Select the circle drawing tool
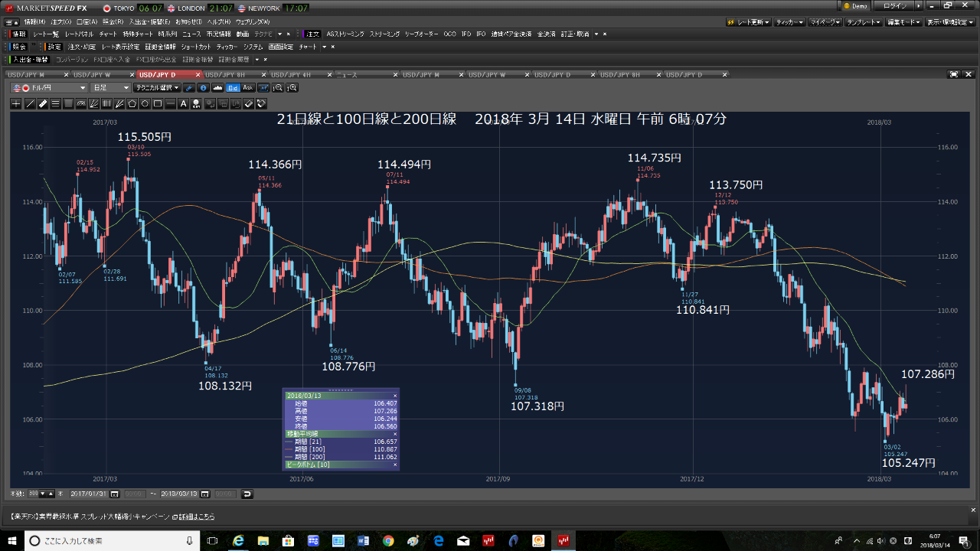The width and height of the screenshot is (980, 551). point(145,102)
